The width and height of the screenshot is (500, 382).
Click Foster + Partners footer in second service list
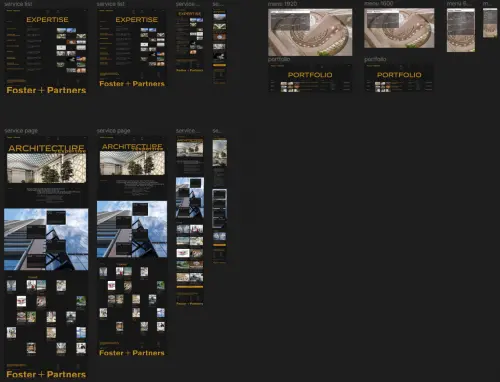(x=132, y=84)
